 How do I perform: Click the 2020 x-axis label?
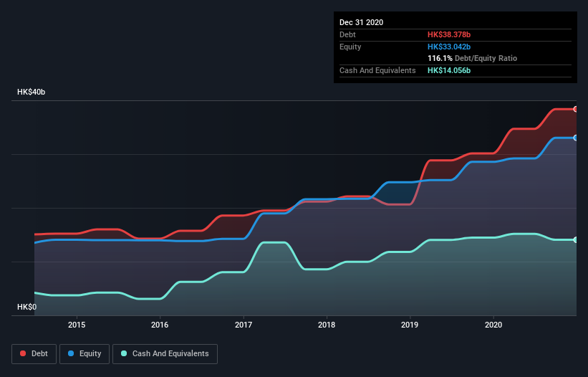click(x=493, y=325)
